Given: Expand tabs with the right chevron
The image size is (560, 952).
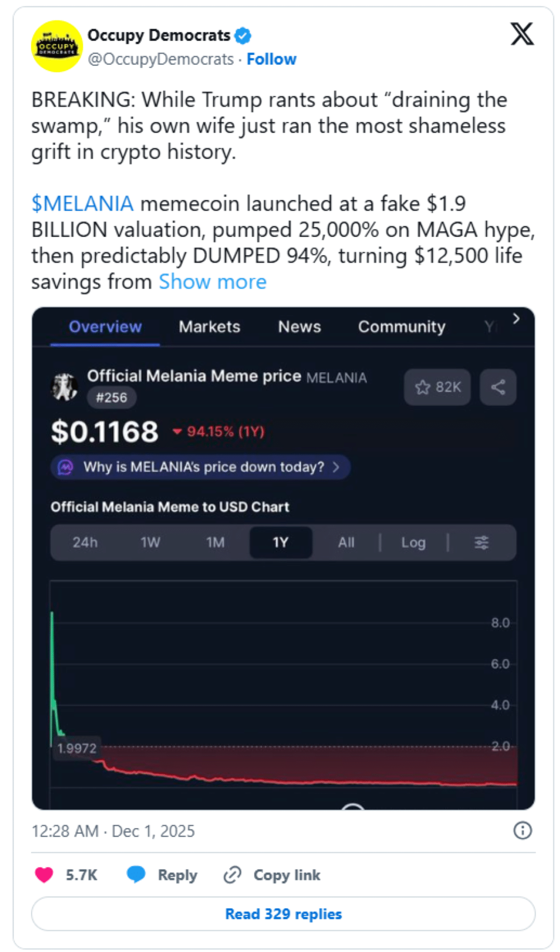Looking at the screenshot, I should (x=516, y=319).
